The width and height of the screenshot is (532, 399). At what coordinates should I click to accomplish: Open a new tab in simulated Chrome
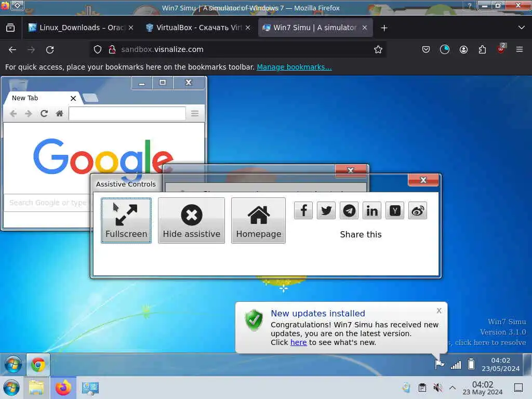pos(90,98)
